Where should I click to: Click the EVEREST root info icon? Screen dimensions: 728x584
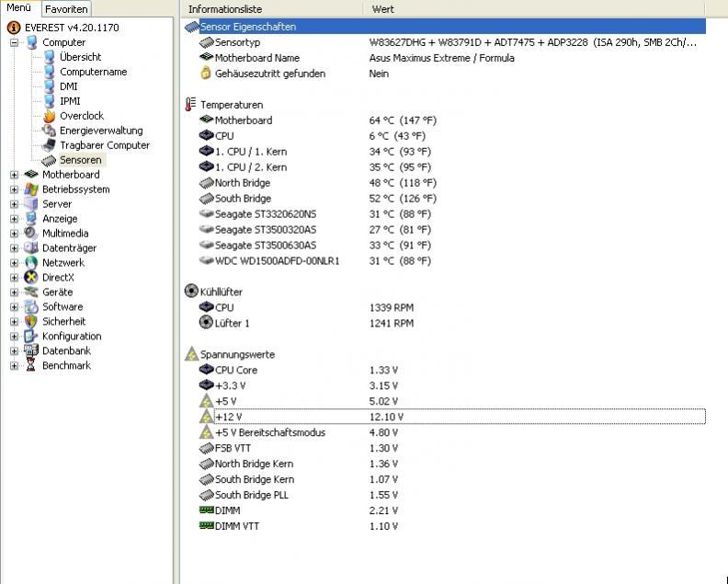[14, 28]
